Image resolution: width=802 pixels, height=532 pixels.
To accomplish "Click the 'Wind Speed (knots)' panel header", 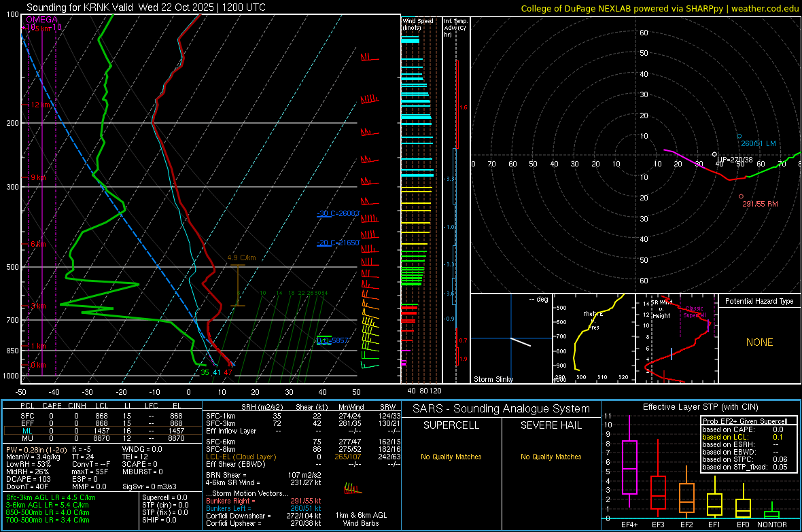I will pos(417,24).
